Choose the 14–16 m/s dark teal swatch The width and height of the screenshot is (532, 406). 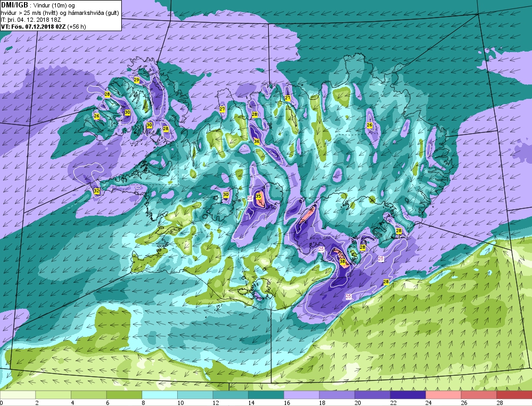[266, 395]
